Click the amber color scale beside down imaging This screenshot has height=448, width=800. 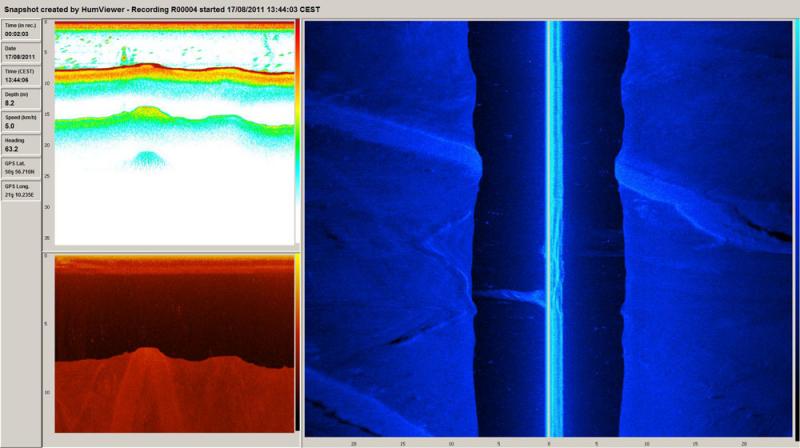(296, 342)
